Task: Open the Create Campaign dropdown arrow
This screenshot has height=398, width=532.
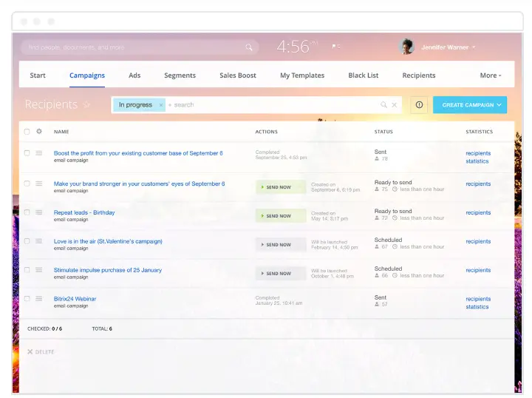Action: click(499, 105)
